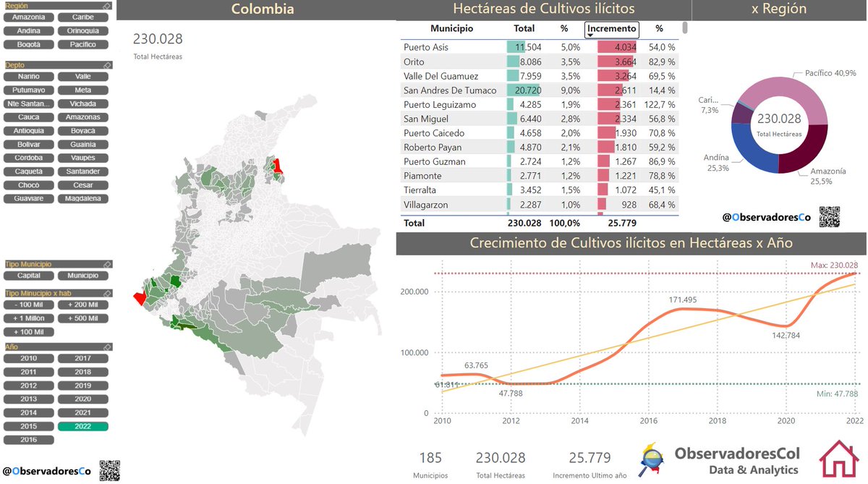
Task: Clear the Depto filter using its eraser icon
Action: (x=107, y=65)
